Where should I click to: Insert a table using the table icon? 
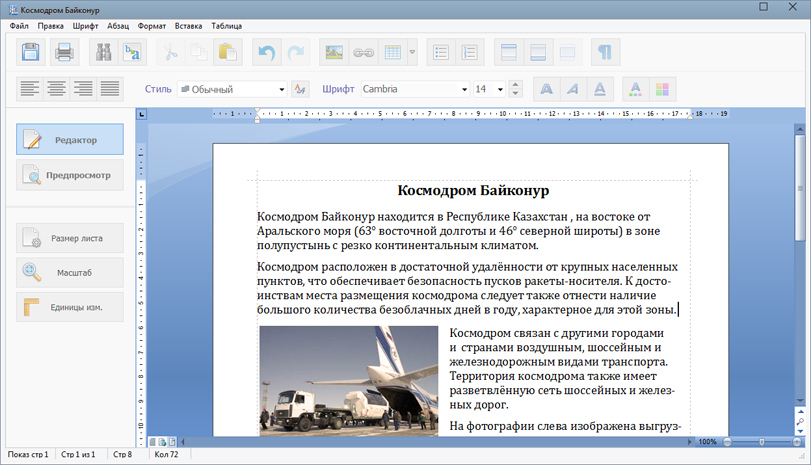tap(393, 52)
